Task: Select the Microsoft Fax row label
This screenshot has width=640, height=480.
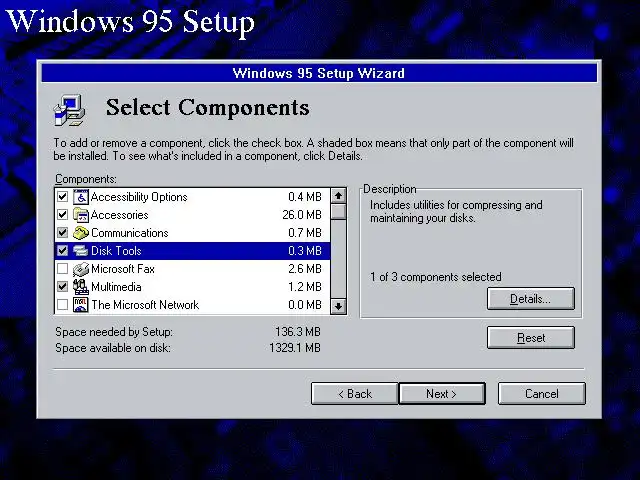Action: [x=123, y=269]
